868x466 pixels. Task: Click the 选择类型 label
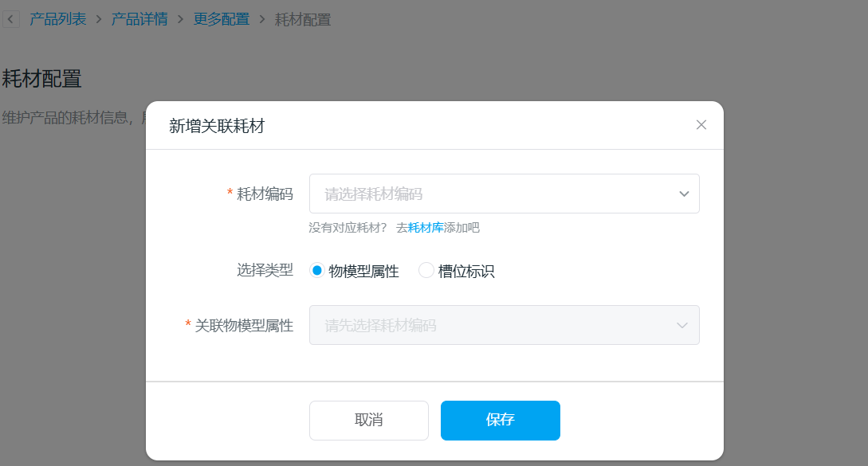[265, 271]
